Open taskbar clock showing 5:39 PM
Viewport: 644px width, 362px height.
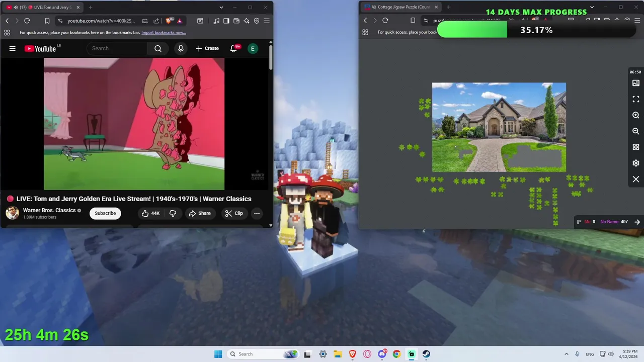coord(629,354)
